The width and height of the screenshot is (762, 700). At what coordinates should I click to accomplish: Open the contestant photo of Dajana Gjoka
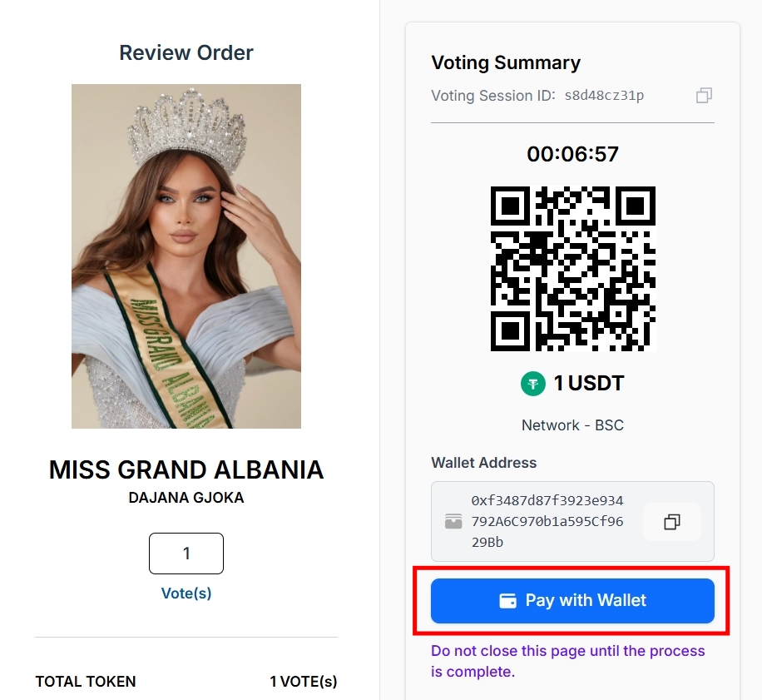coord(186,256)
